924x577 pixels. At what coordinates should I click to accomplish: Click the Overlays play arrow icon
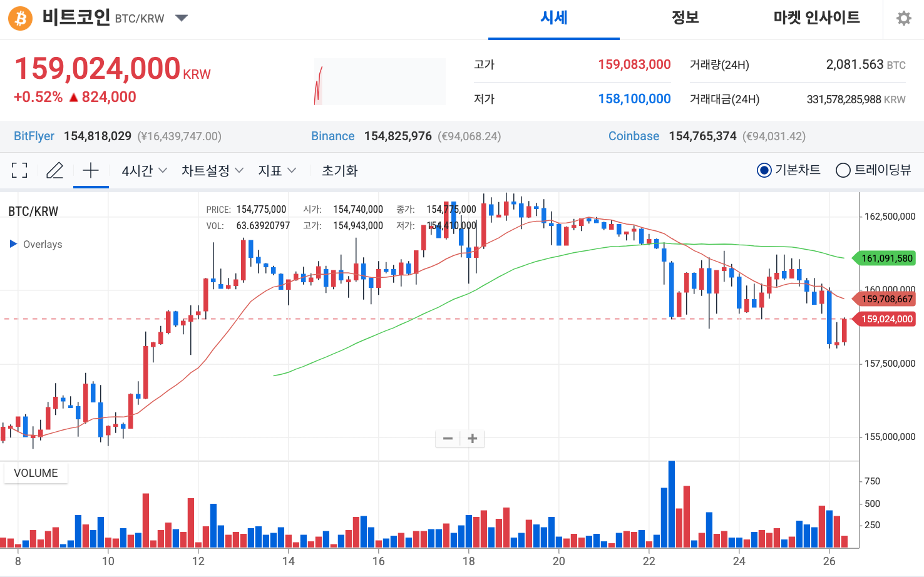coord(12,244)
